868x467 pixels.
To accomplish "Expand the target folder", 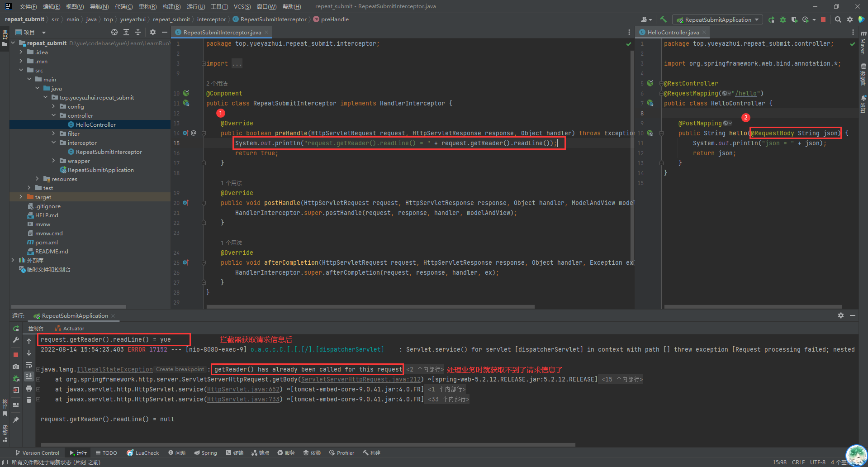I will pyautogui.click(x=21, y=197).
